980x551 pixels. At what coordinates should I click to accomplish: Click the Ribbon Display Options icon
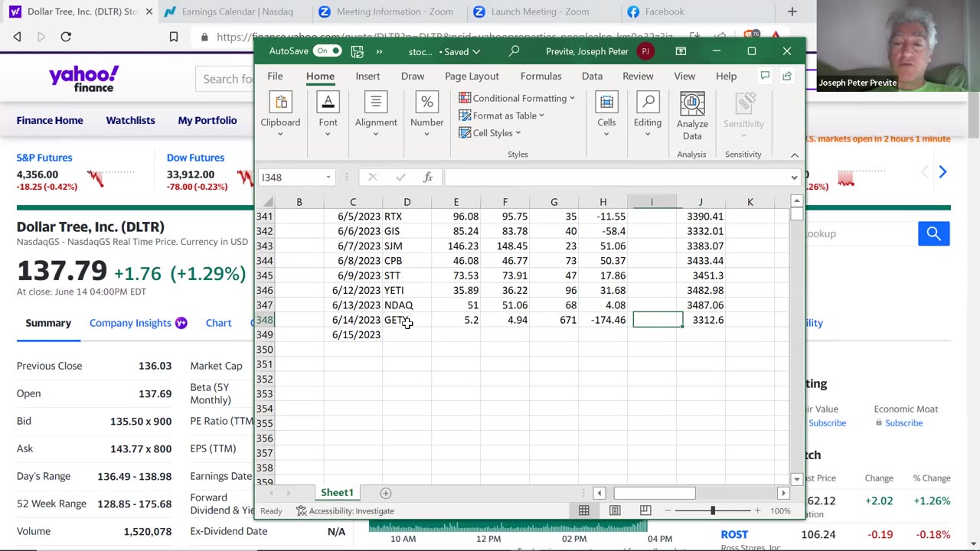click(x=681, y=51)
